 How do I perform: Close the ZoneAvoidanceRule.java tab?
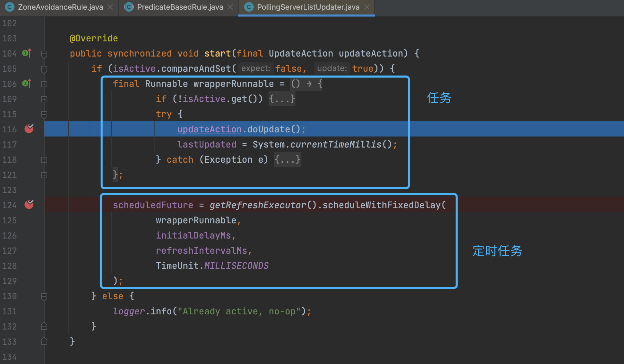110,7
